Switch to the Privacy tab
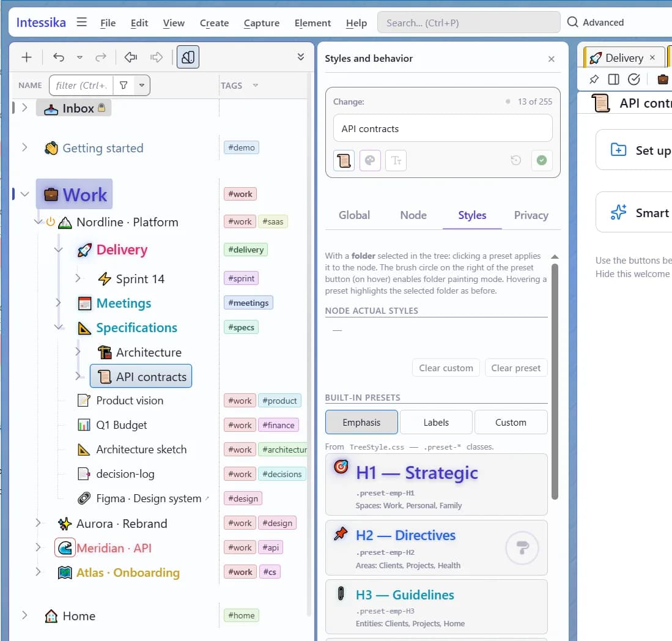This screenshot has width=672, height=641. 531,215
